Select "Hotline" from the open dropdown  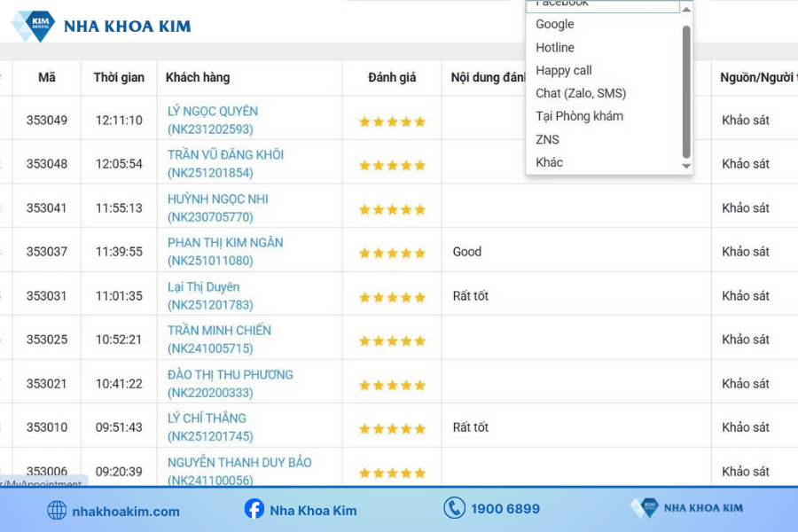pos(554,47)
